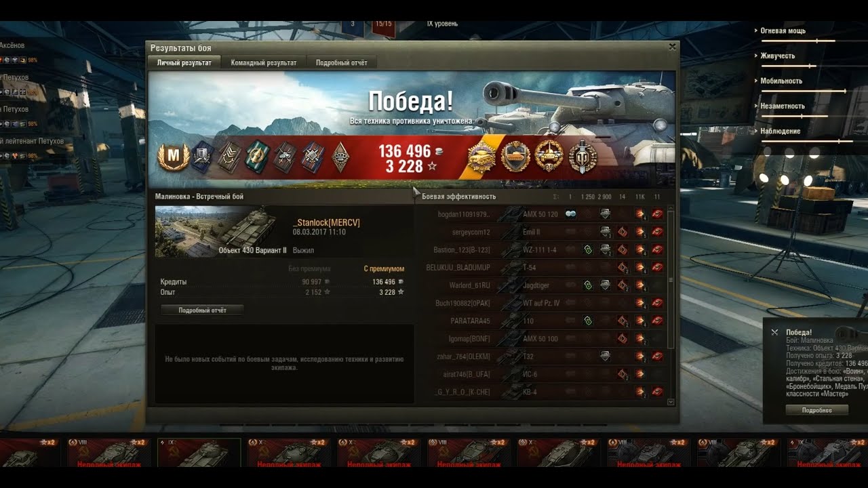Expand the Живучесть parameter section
The height and width of the screenshot is (488, 868).
click(x=777, y=56)
